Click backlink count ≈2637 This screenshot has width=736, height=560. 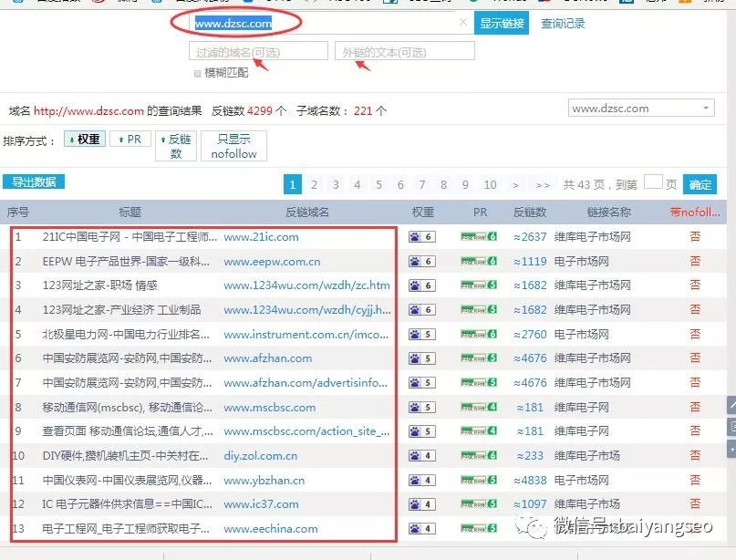tap(530, 237)
